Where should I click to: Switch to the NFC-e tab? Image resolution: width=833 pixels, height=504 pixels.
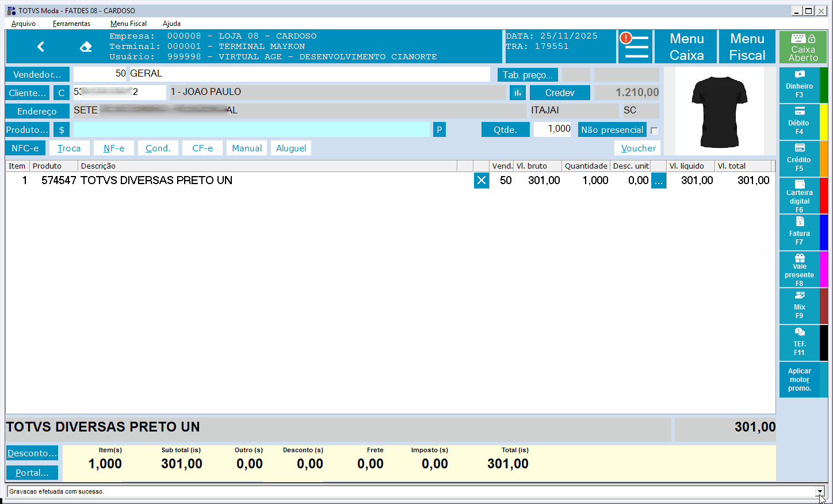(25, 148)
